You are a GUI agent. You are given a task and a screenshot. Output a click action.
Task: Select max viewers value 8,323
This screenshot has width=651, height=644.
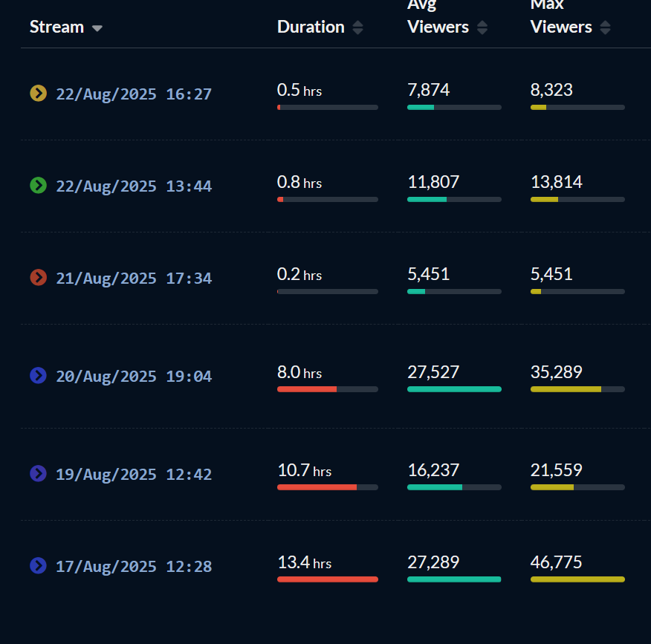point(551,90)
